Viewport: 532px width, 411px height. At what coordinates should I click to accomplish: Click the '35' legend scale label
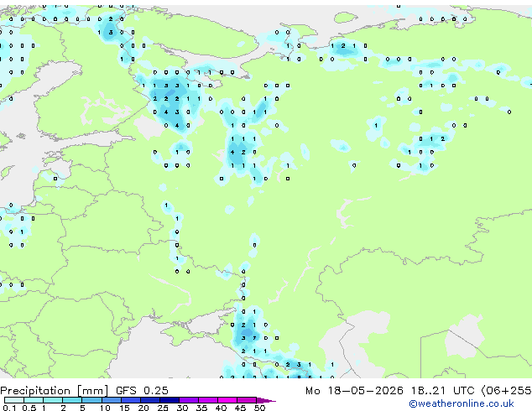pyautogui.click(x=202, y=408)
